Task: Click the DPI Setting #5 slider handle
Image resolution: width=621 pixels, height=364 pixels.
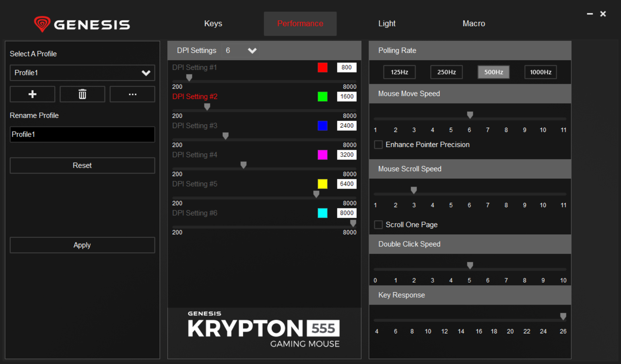Action: [x=316, y=194]
